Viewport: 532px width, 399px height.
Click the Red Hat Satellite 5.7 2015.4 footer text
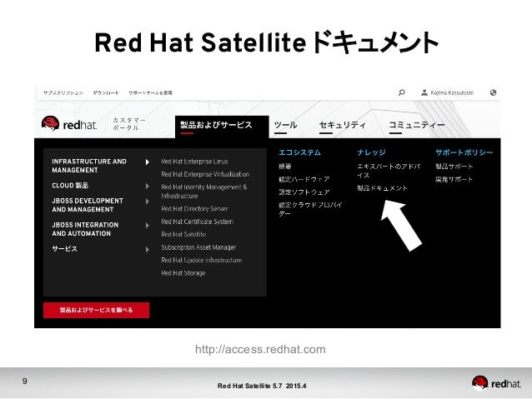coord(262,386)
